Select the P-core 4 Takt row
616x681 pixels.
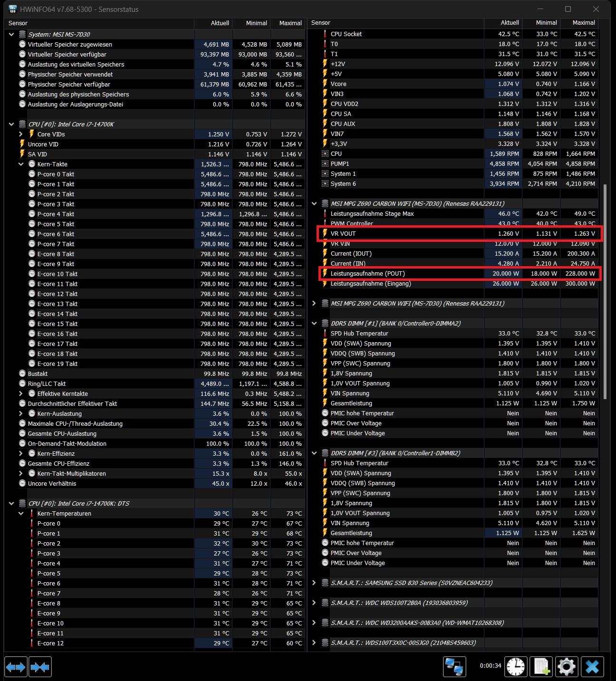coord(154,214)
